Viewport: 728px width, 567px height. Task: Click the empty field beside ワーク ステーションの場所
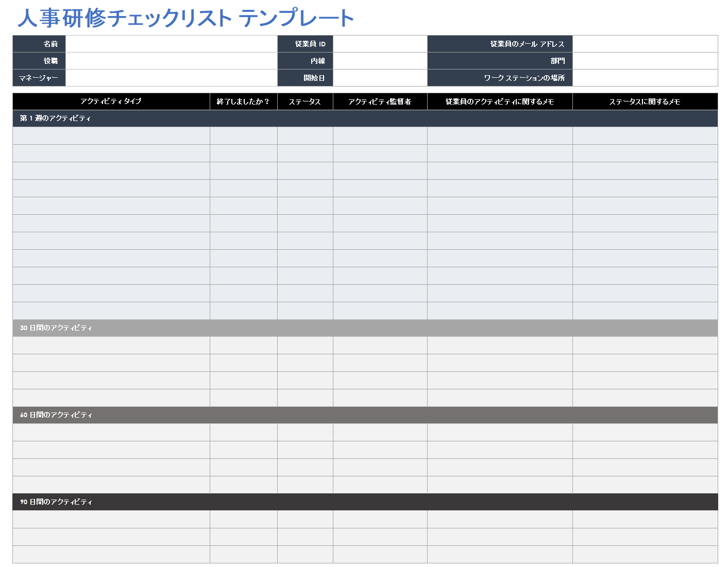pos(645,78)
